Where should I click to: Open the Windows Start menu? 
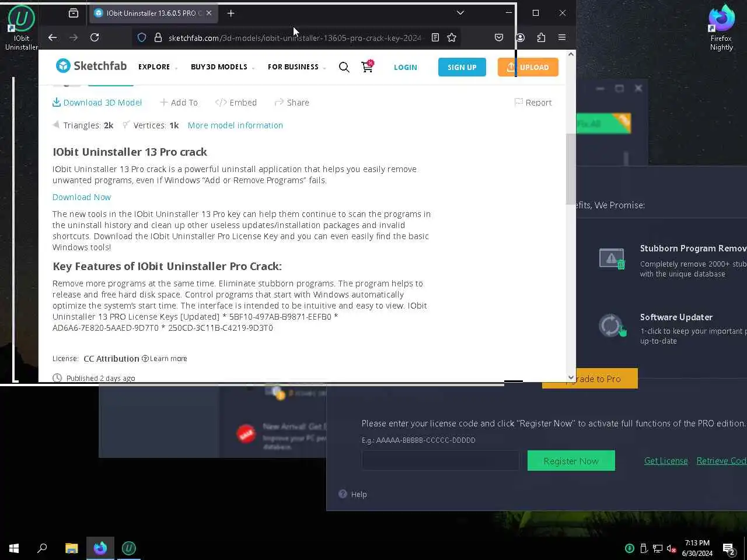tap(14, 548)
